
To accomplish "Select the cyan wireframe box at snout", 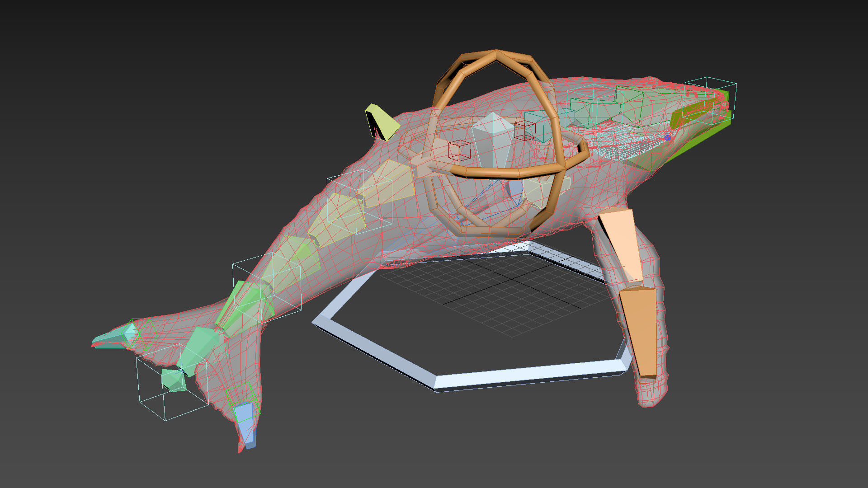I will coord(709,101).
